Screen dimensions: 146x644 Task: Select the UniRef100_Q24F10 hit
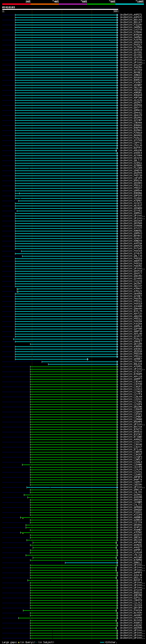pyautogui.click(x=131, y=527)
